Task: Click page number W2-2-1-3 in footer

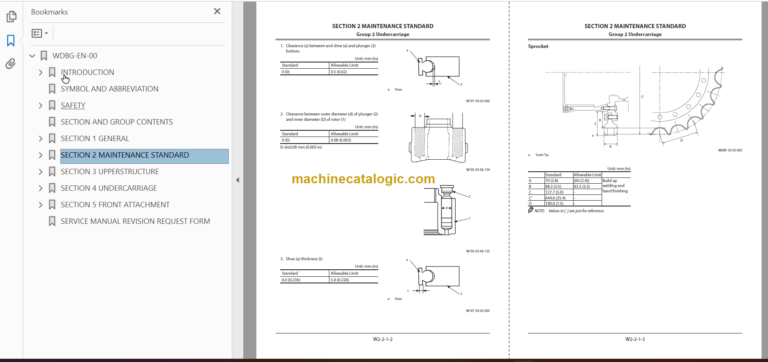Action: click(635, 339)
